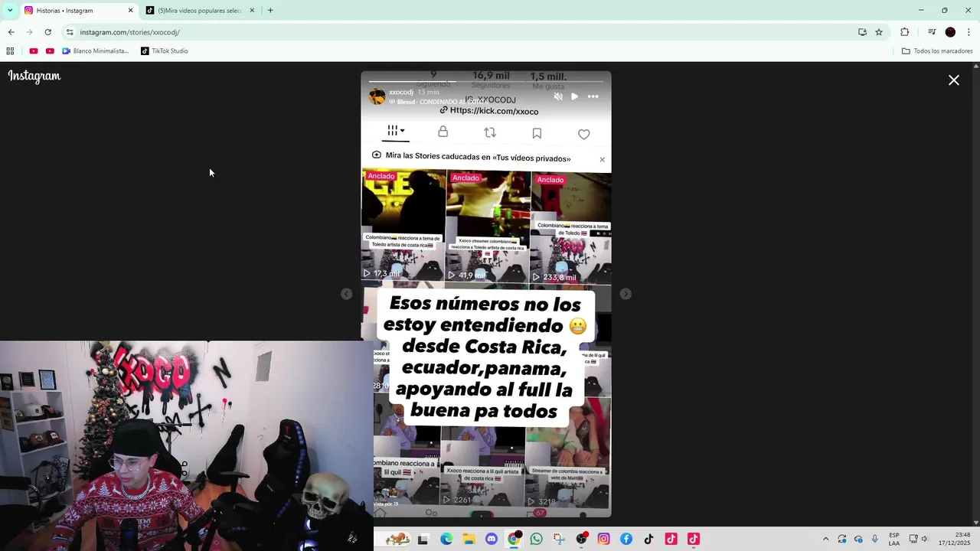The width and height of the screenshot is (980, 551).
Task: Open the TikTok Studio bookmark
Action: pos(165,51)
